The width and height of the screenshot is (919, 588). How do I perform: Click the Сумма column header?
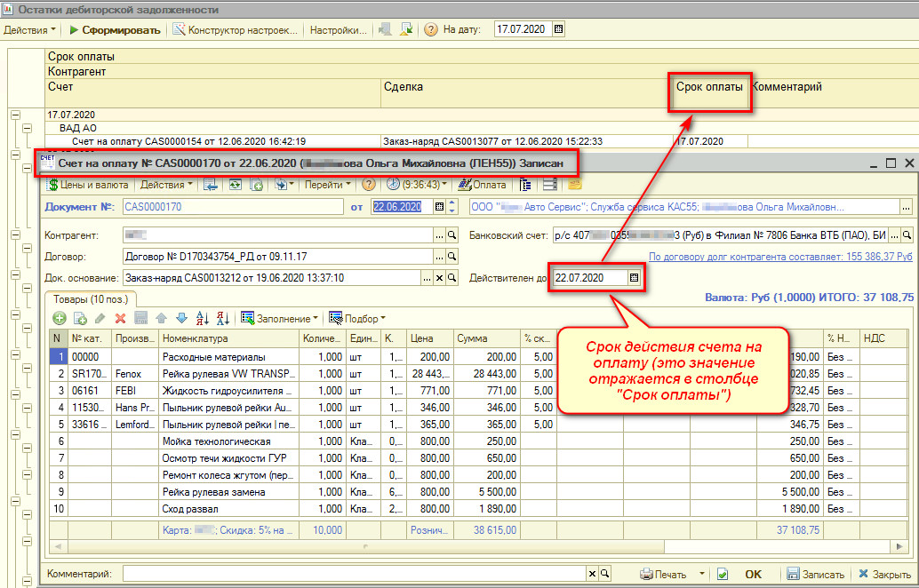486,338
